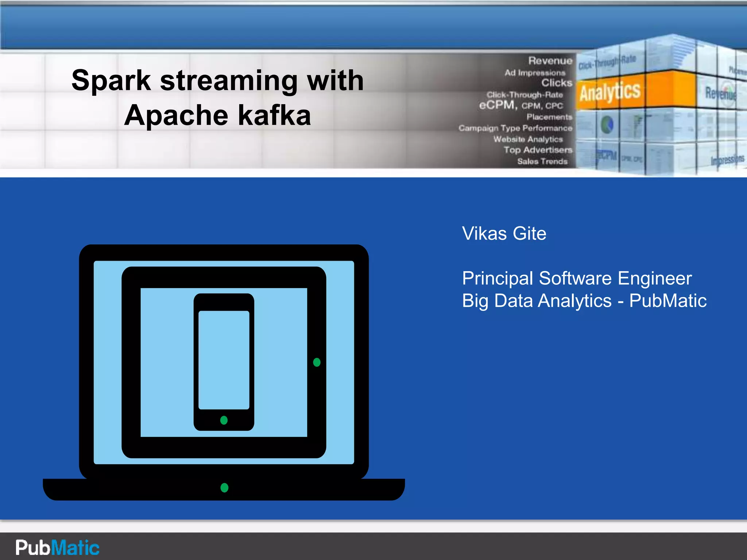The width and height of the screenshot is (747, 560).
Task: Click the tablet icon bezel
Action: coord(223,277)
